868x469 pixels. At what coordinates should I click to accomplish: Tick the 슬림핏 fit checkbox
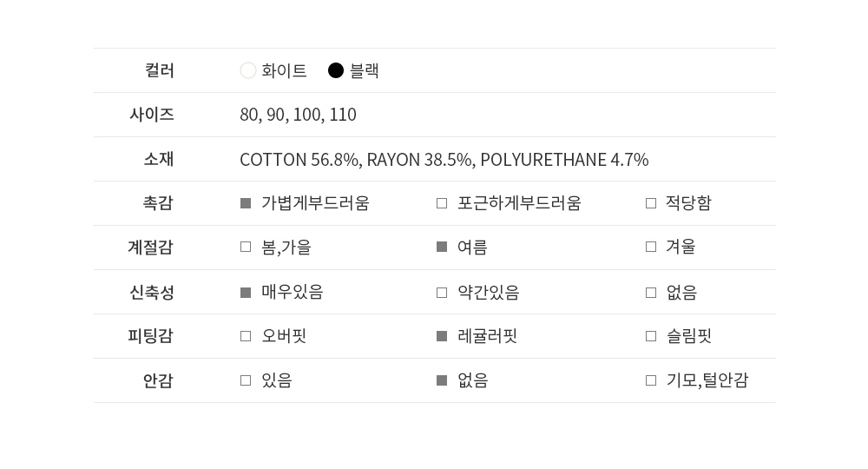click(x=651, y=336)
